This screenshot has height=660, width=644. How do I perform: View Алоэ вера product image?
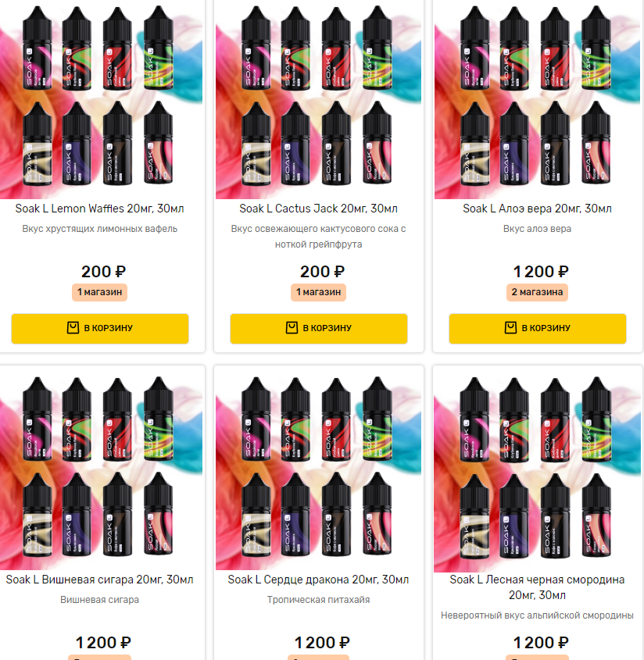pos(538,99)
